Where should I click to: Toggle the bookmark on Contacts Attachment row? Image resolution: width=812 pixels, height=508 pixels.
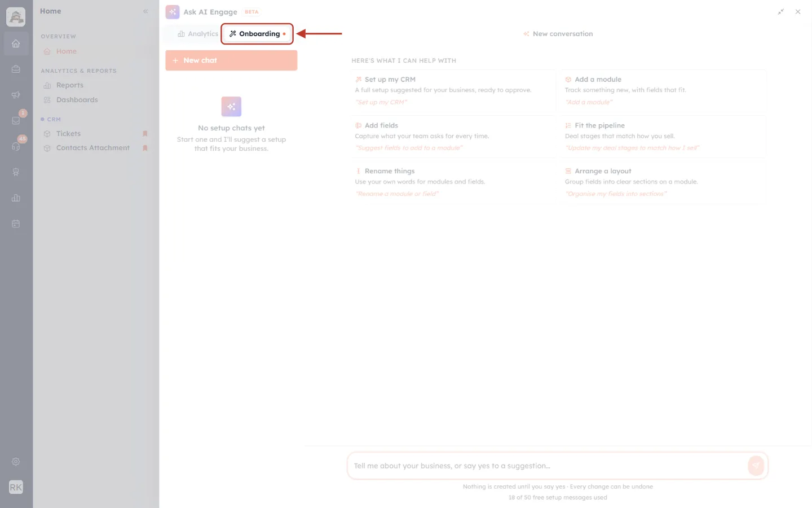145,148
